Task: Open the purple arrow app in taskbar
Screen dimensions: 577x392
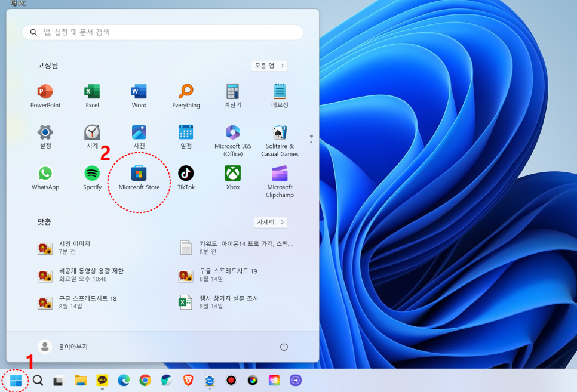Action: (x=296, y=381)
